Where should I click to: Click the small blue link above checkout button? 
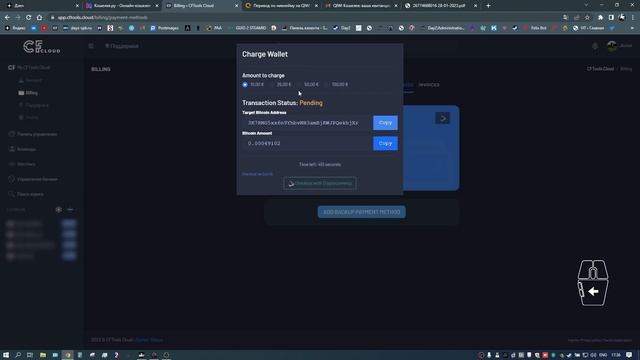(x=257, y=174)
